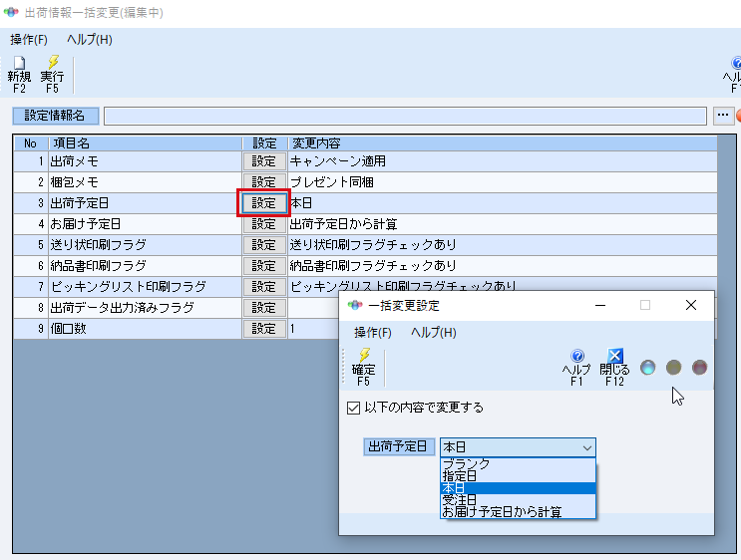Viewport: 741px width, 560px height.
Task: Select ブランク from the dropdown list
Action: pos(518,464)
